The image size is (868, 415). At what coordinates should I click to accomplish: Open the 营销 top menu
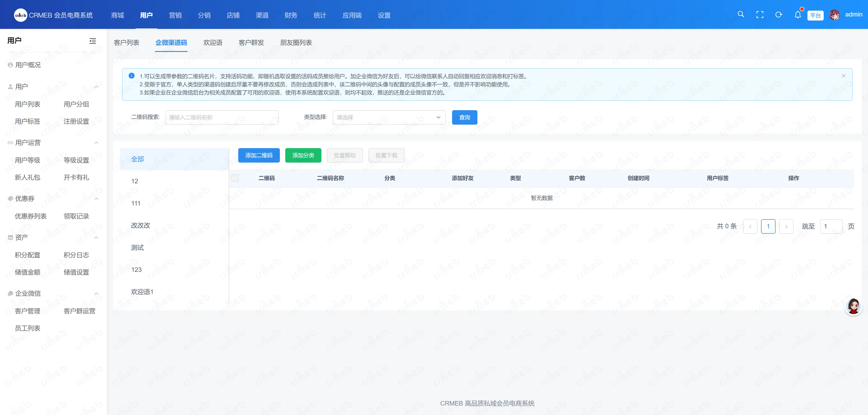(175, 15)
